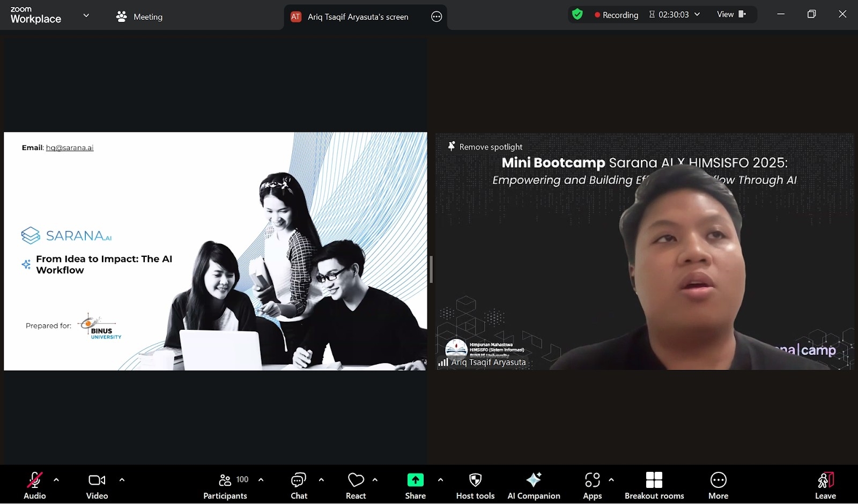This screenshot has width=858, height=504.
Task: Restore down the Zoom window
Action: coord(812,14)
